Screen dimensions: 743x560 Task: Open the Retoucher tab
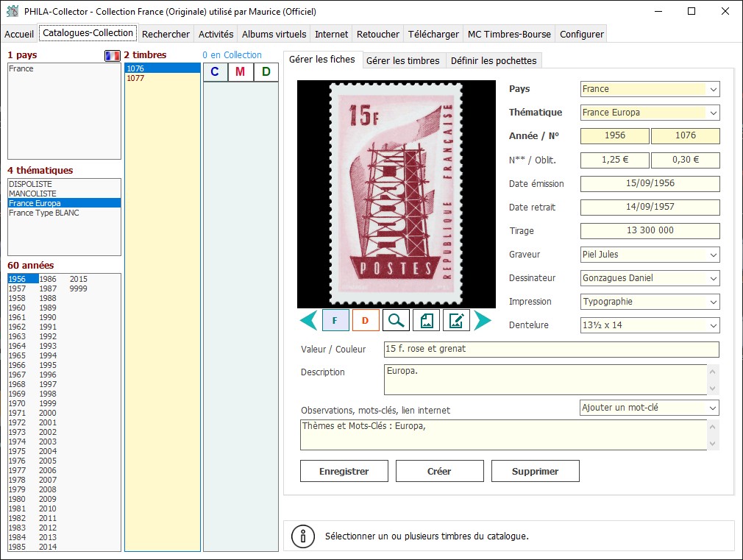[x=377, y=34]
